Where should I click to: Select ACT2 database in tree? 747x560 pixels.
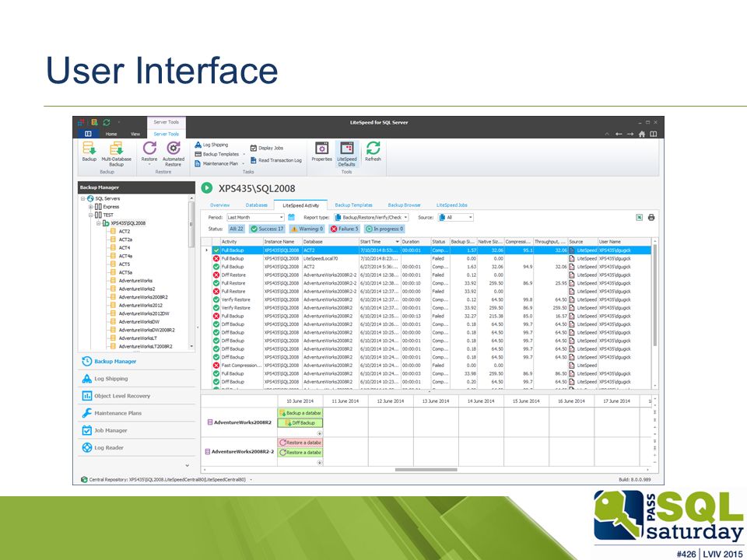(x=124, y=232)
